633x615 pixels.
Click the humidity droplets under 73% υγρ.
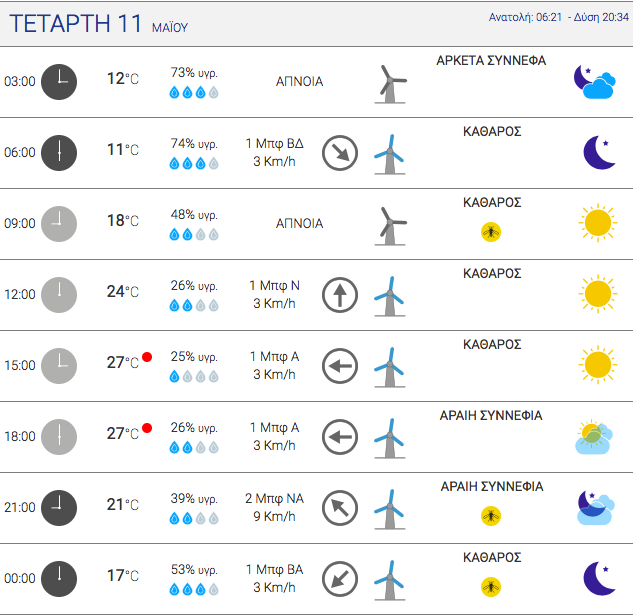pos(194,92)
